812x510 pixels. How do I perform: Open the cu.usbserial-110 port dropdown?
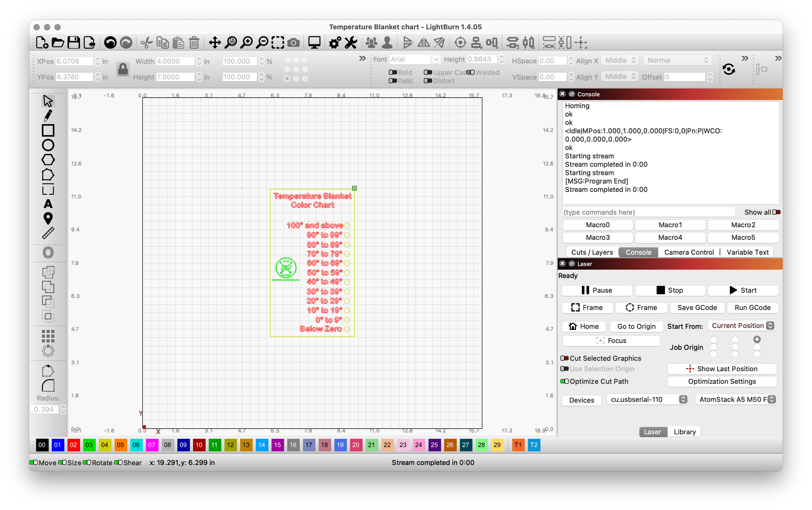647,399
